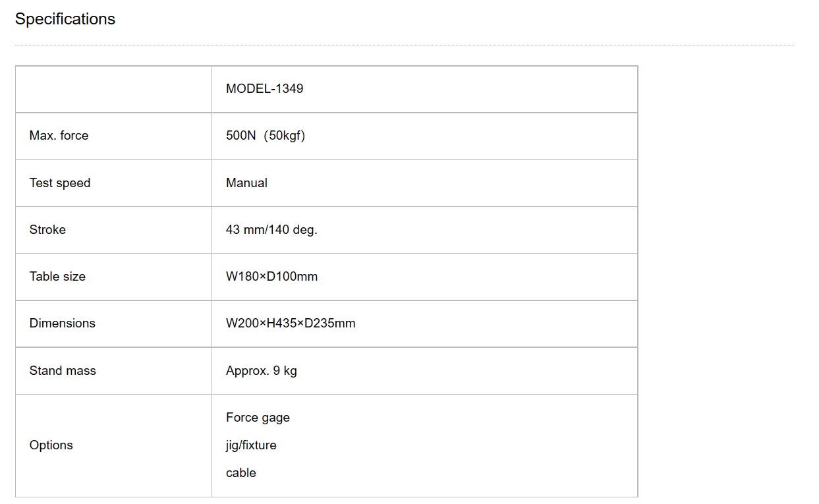Click the jig/fixture option text
Screen dimensions: 819x504
click(251, 445)
